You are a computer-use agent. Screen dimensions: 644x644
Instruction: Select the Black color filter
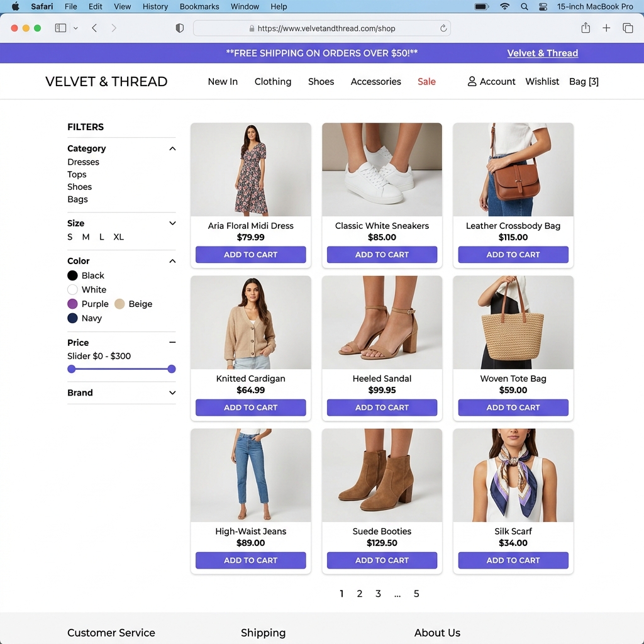click(72, 275)
